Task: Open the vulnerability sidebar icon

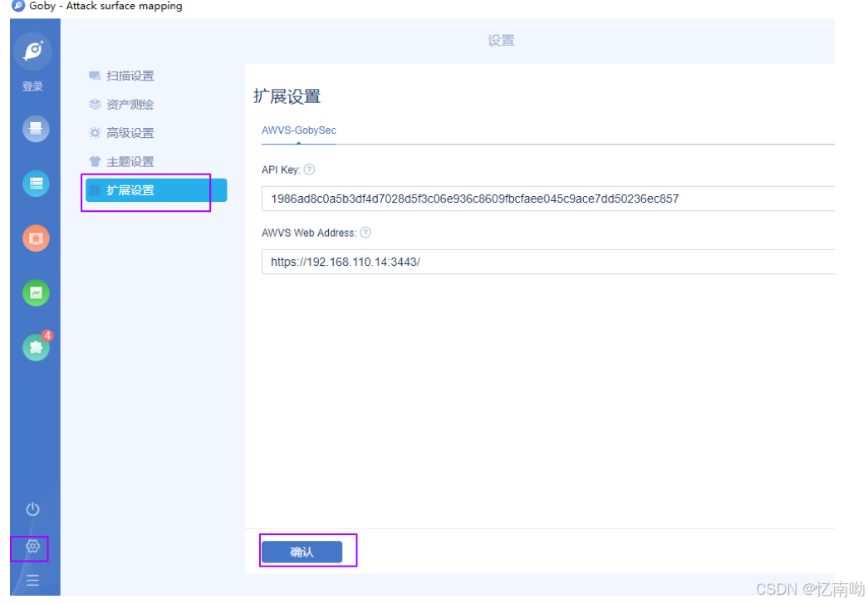Action: coord(36,238)
